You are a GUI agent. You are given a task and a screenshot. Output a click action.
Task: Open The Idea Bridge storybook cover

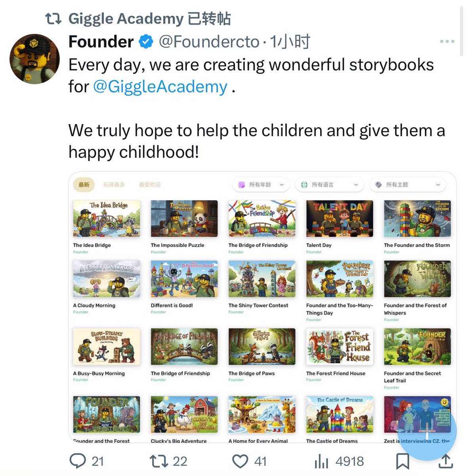(107, 219)
